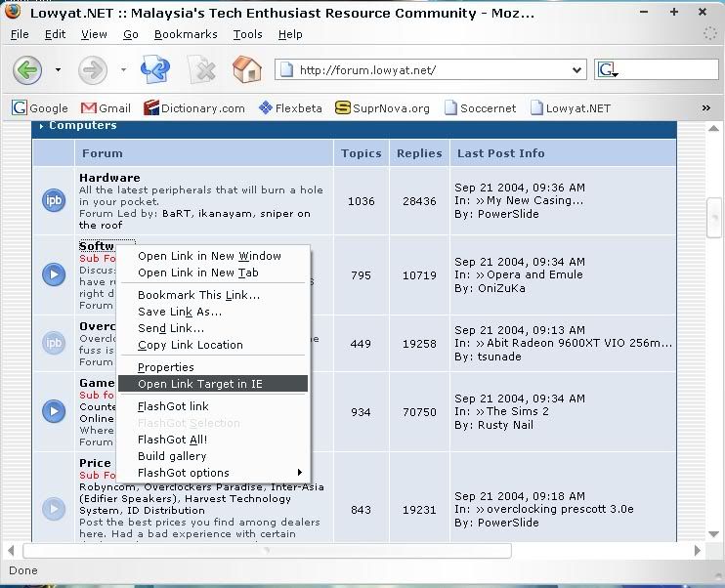Open the Go menu

pyautogui.click(x=131, y=34)
